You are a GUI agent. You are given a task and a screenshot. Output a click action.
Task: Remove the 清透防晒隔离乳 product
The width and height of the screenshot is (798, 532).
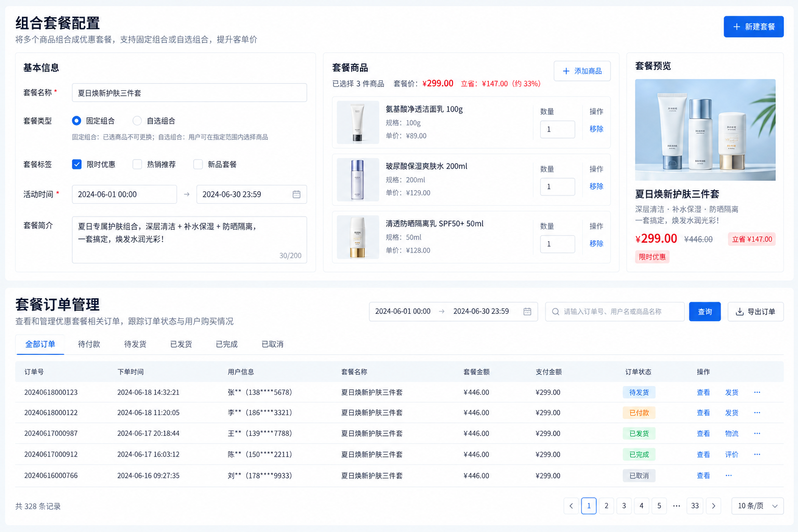[596, 243]
